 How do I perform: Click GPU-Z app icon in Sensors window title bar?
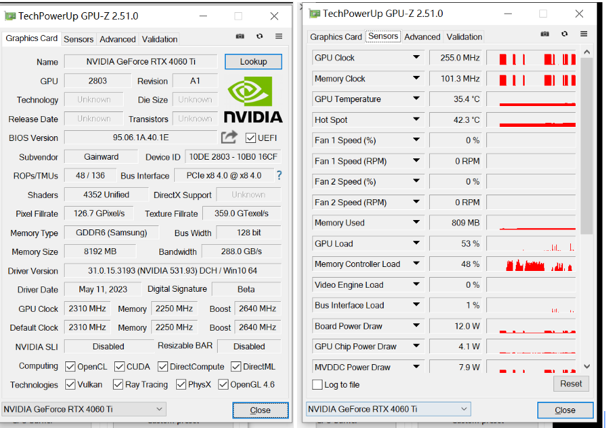(315, 14)
